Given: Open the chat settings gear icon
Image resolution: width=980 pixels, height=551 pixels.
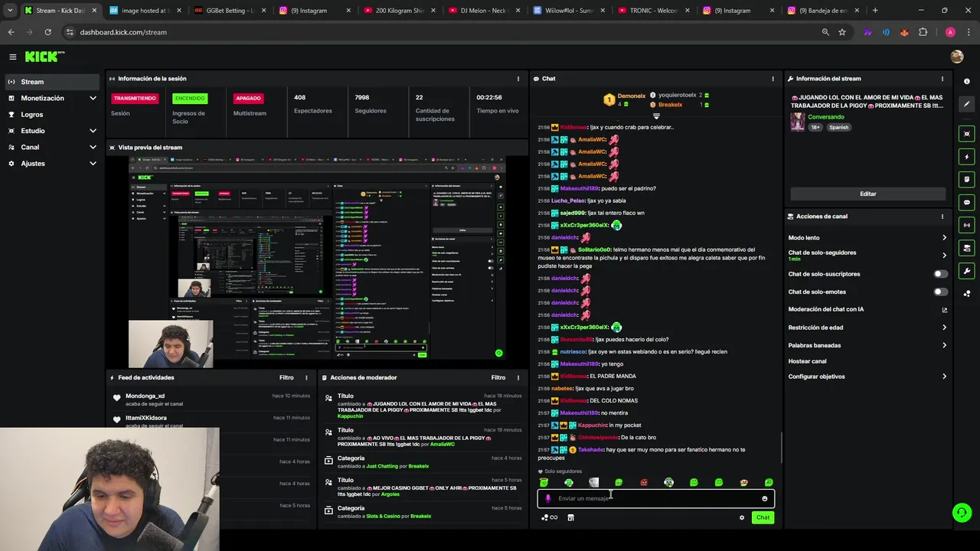Looking at the screenshot, I should pyautogui.click(x=742, y=517).
